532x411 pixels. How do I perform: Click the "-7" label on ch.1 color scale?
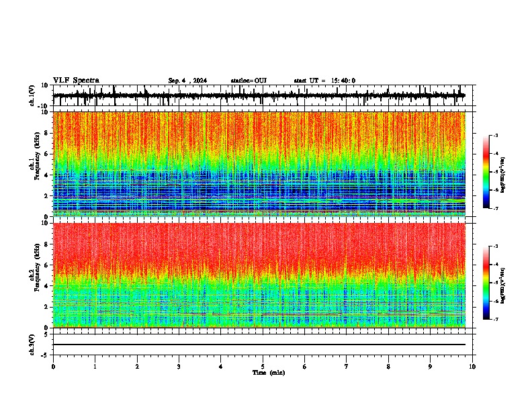tap(496, 208)
